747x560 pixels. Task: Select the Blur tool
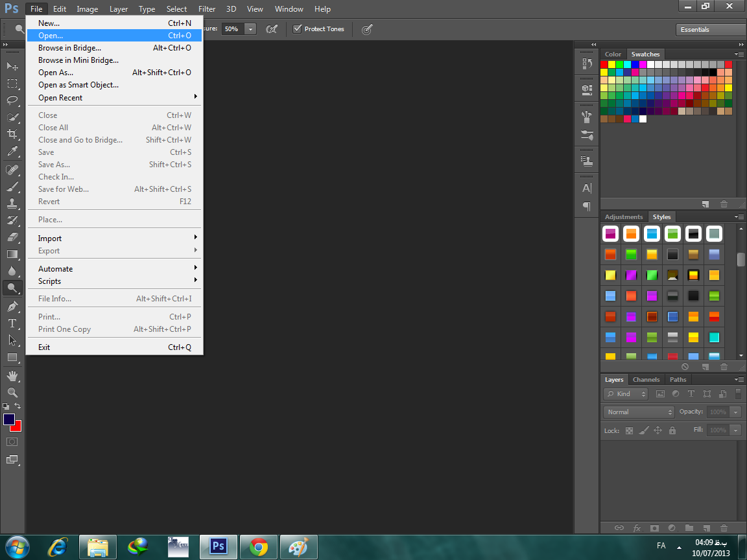(x=12, y=271)
